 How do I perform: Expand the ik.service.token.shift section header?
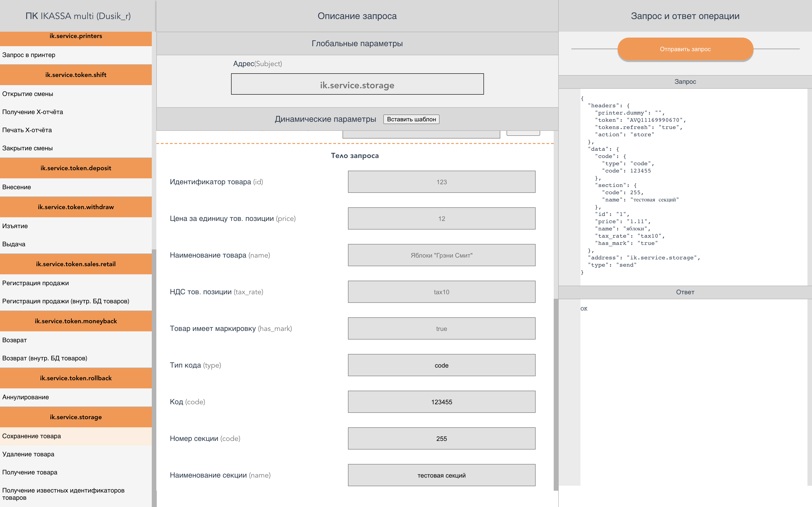[x=76, y=75]
